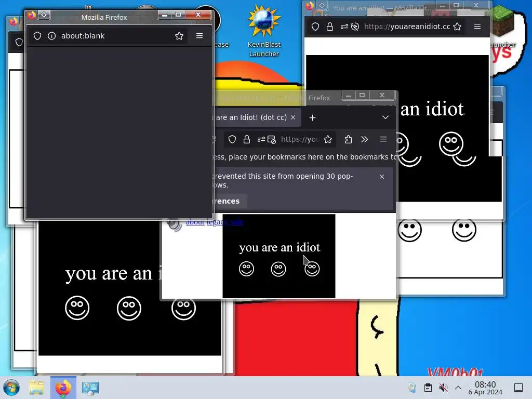Image resolution: width=532 pixels, height=399 pixels.
Task: Click the blocked popup icon in URL bar
Action: (x=271, y=139)
